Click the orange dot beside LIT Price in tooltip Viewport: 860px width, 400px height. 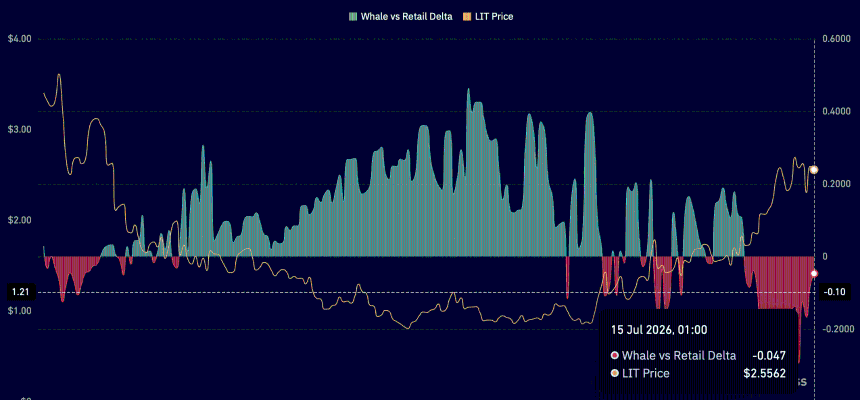[x=614, y=374]
